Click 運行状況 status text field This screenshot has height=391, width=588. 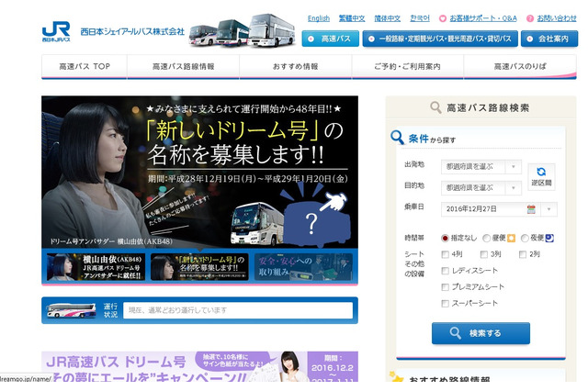[238, 310]
